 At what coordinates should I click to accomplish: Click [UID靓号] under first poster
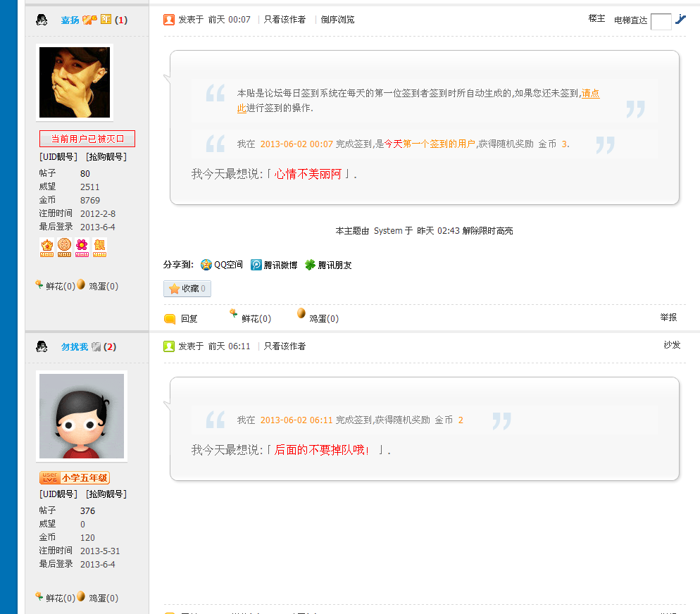[58, 156]
